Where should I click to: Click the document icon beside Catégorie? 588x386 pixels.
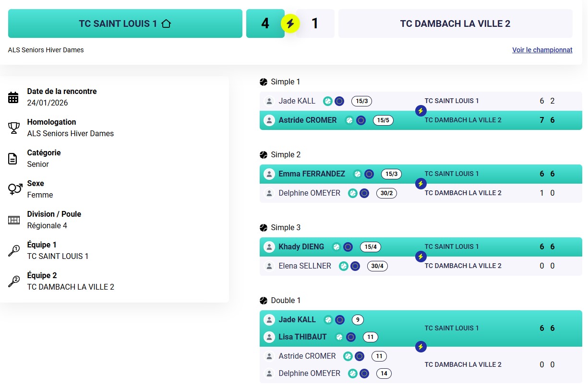(13, 159)
